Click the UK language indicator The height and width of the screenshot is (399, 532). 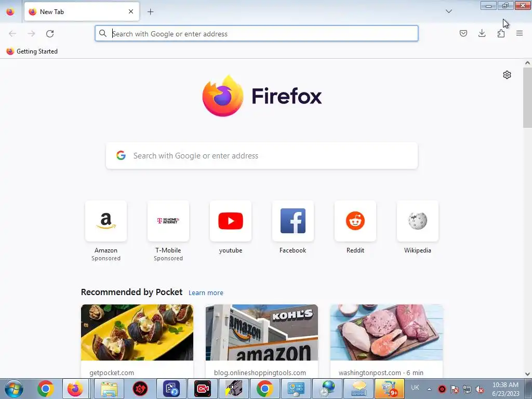point(415,388)
